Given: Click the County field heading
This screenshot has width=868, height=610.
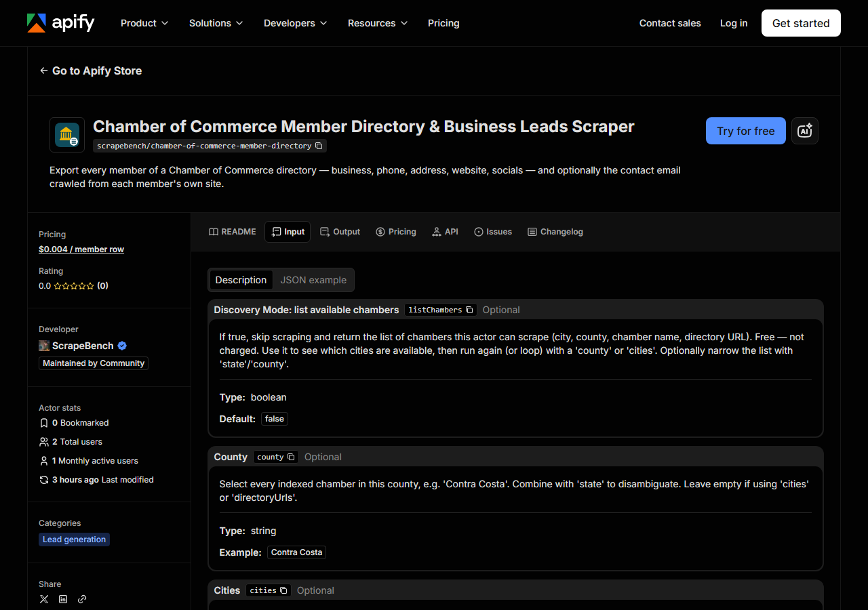Looking at the screenshot, I should coord(231,457).
